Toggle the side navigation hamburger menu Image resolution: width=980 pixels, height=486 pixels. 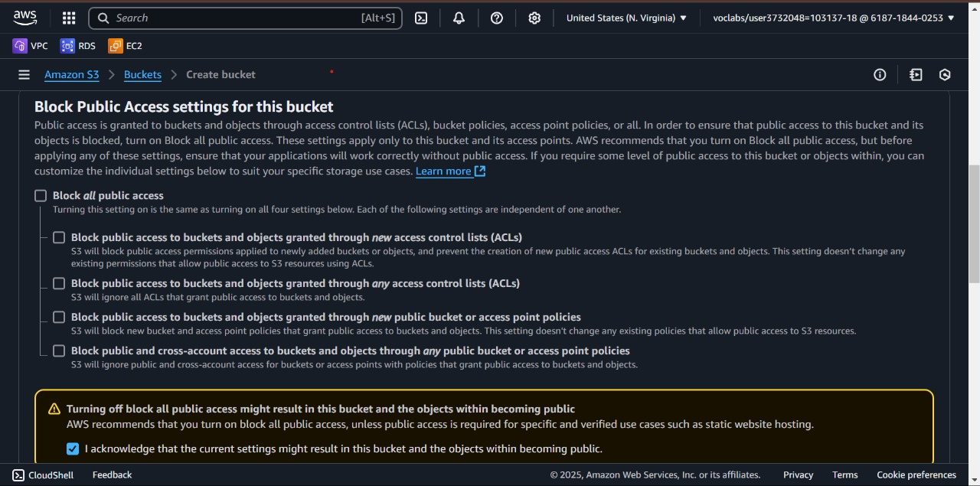tap(24, 75)
